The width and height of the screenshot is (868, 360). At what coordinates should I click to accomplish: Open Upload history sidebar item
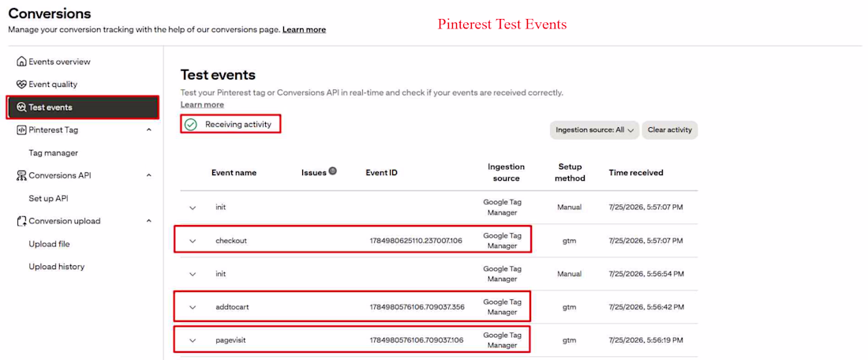57,266
